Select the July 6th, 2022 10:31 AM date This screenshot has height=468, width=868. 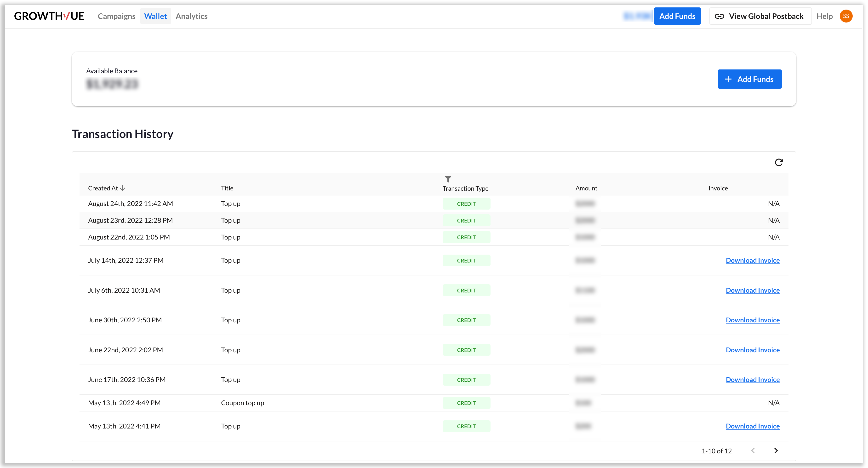point(124,290)
